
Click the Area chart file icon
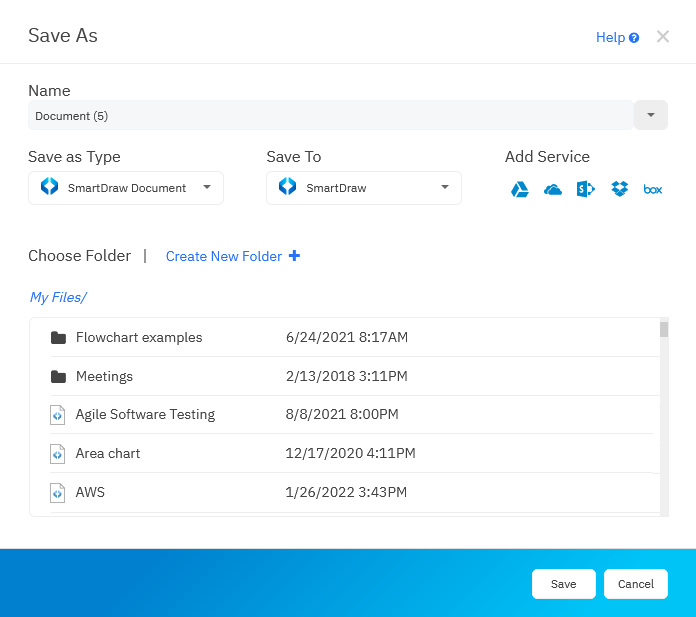58,454
